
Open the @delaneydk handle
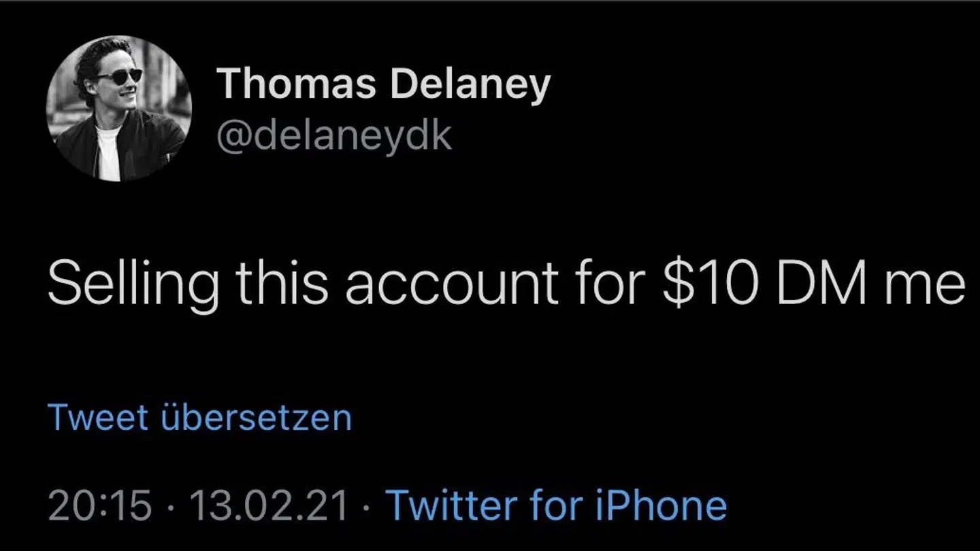point(333,135)
